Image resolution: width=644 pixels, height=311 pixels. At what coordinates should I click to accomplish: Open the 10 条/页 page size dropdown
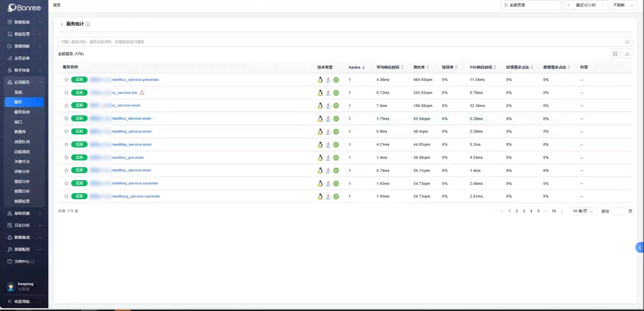pos(583,211)
